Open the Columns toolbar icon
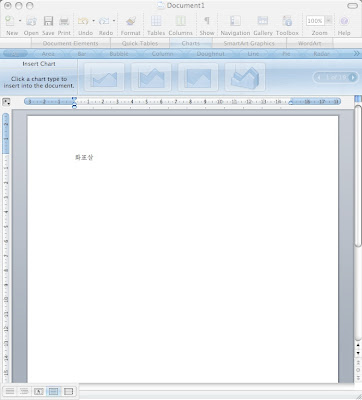The height and width of the screenshot is (400, 362). pos(180,21)
